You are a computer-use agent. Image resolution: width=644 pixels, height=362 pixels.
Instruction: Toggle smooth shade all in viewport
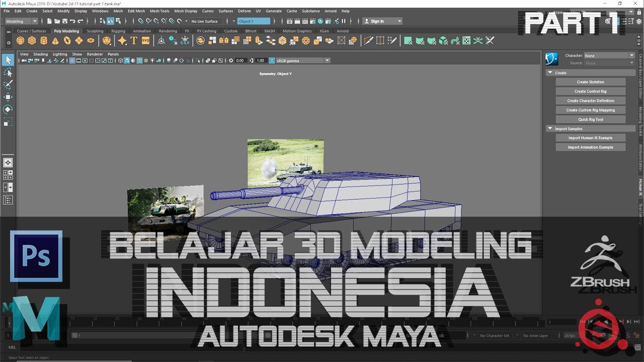pos(127,60)
